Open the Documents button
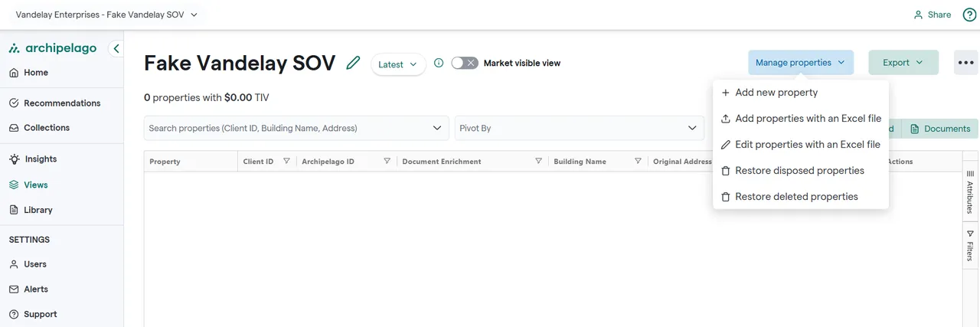The width and height of the screenshot is (980, 327). (940, 129)
